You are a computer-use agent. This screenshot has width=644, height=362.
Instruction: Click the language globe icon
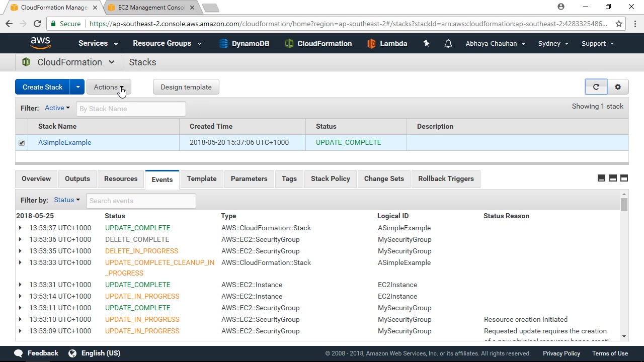tap(72, 353)
